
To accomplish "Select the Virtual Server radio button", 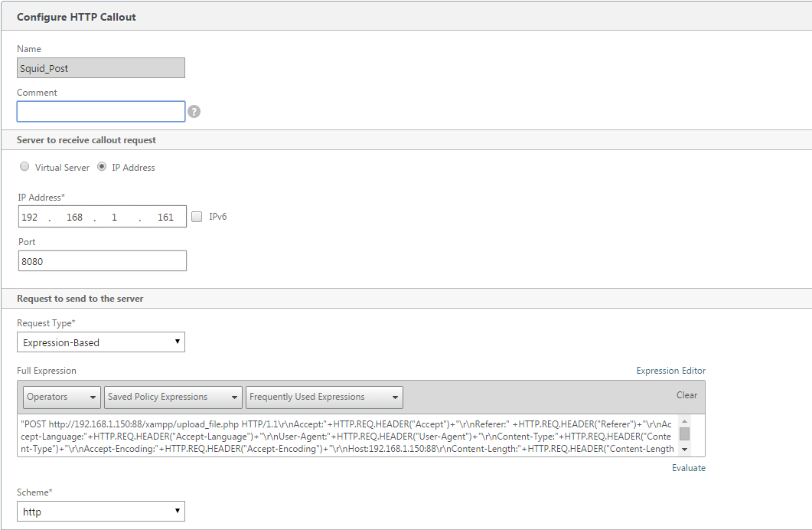I will pos(24,167).
